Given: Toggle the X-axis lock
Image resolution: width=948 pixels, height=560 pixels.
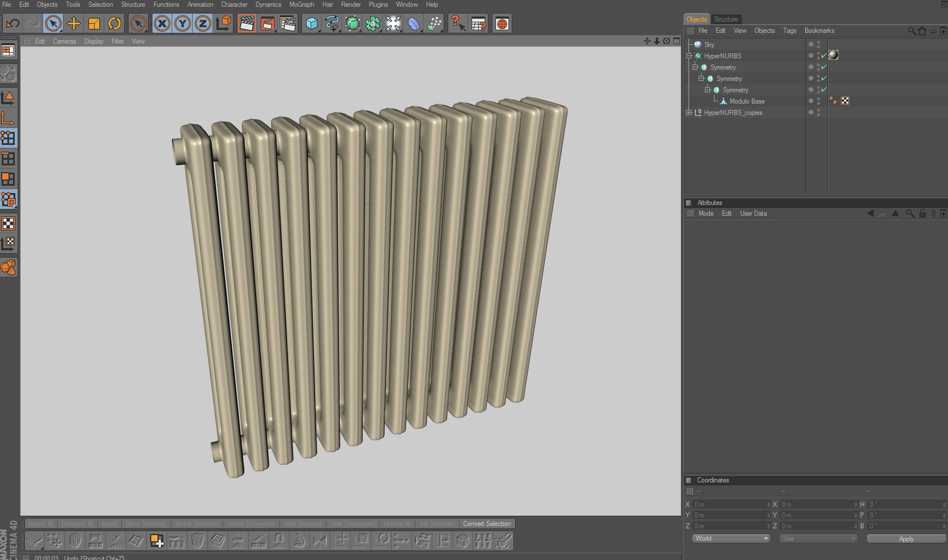Looking at the screenshot, I should click(162, 24).
